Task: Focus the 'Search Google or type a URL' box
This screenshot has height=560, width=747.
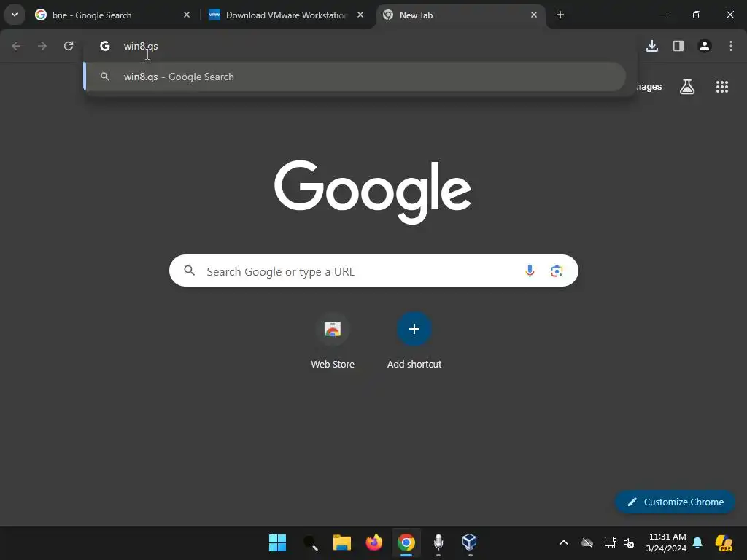Action: coord(373,271)
